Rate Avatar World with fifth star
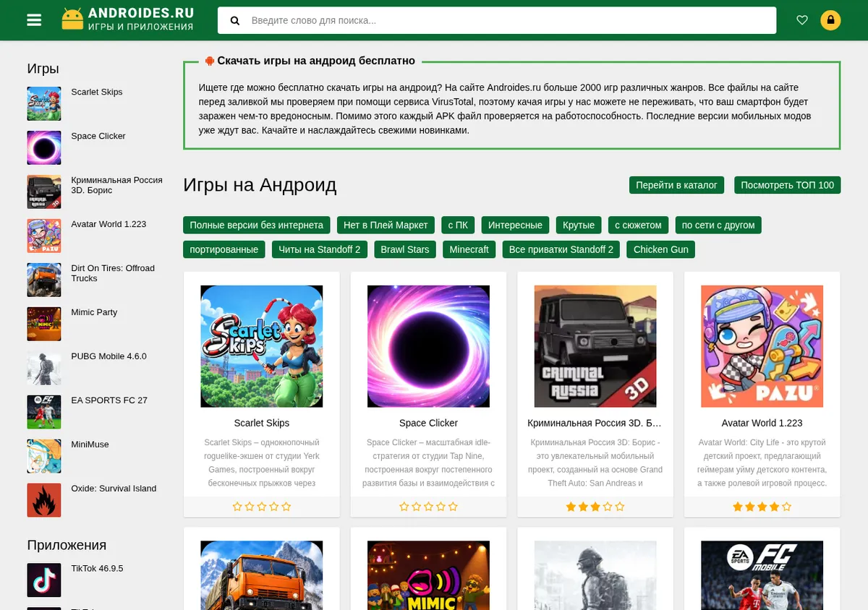This screenshot has width=868, height=610. 787,507
